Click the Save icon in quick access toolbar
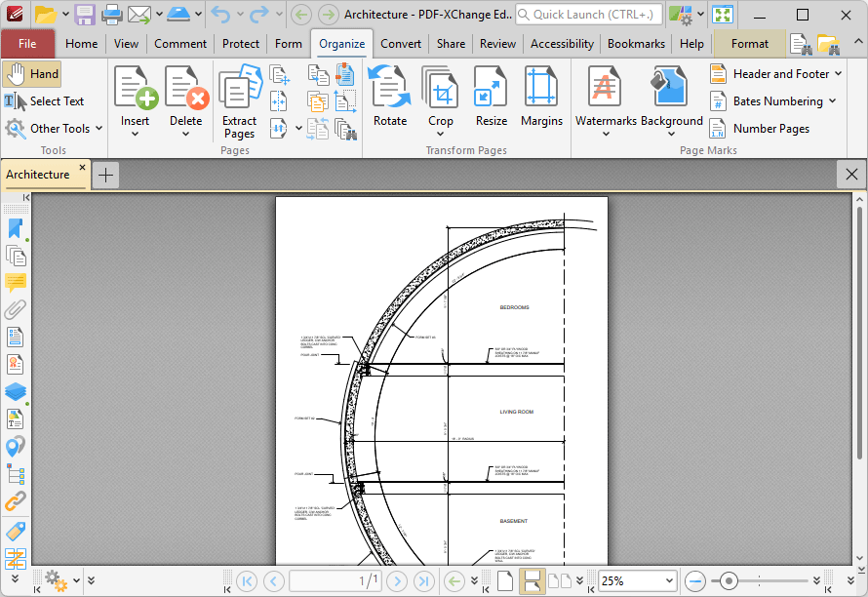868x597 pixels. coord(85,15)
